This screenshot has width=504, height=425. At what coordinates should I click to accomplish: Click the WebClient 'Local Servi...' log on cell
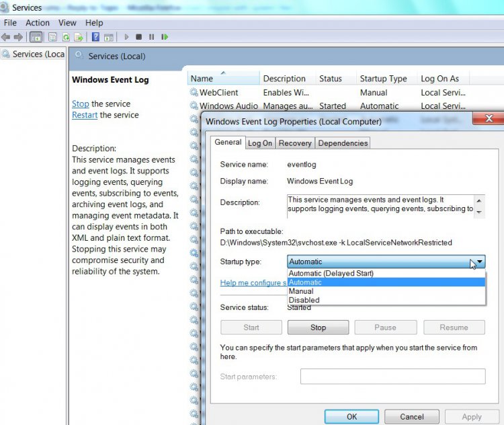[443, 93]
